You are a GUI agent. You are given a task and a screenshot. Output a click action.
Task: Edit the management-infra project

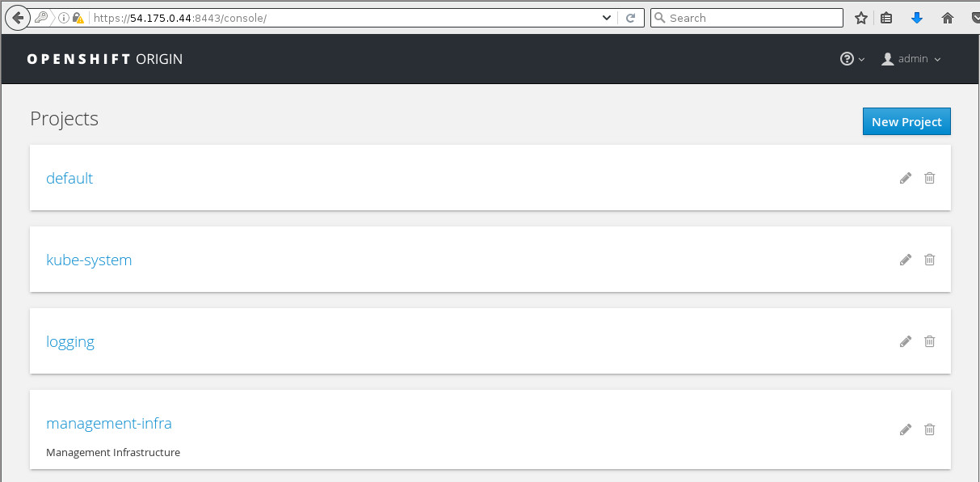[906, 429]
